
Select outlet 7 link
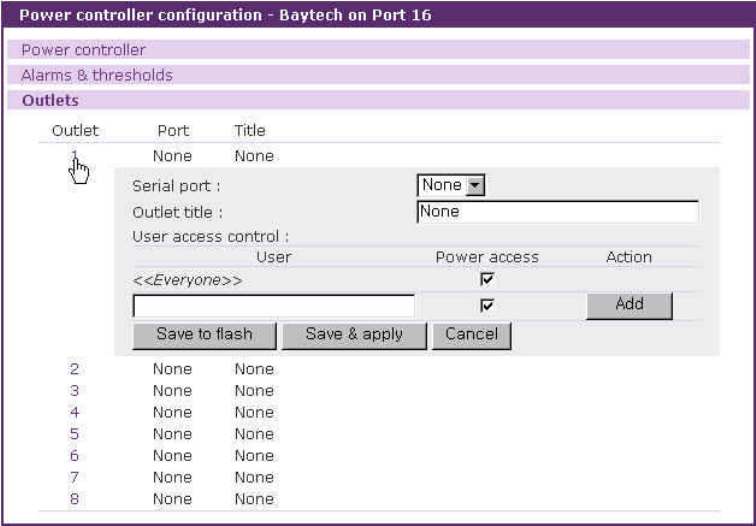pos(74,477)
